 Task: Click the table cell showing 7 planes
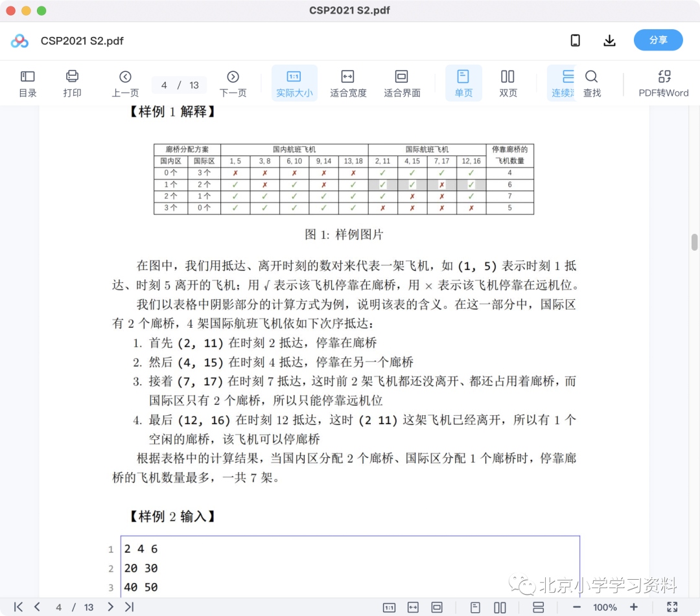(510, 196)
